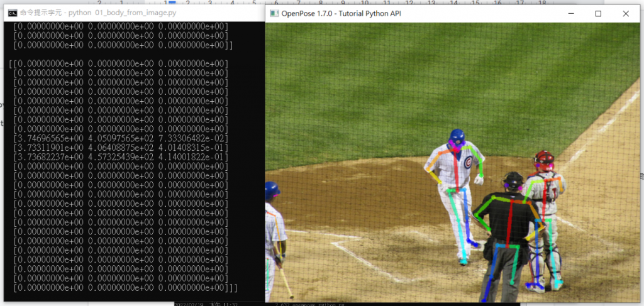Close the OpenPose Tutorial Python API window
644x306 pixels.
click(x=626, y=14)
